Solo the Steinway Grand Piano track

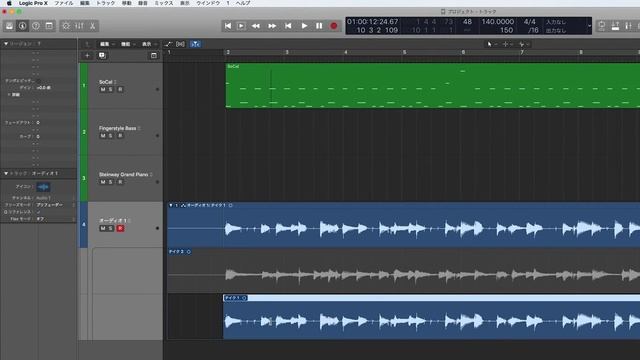coord(111,182)
